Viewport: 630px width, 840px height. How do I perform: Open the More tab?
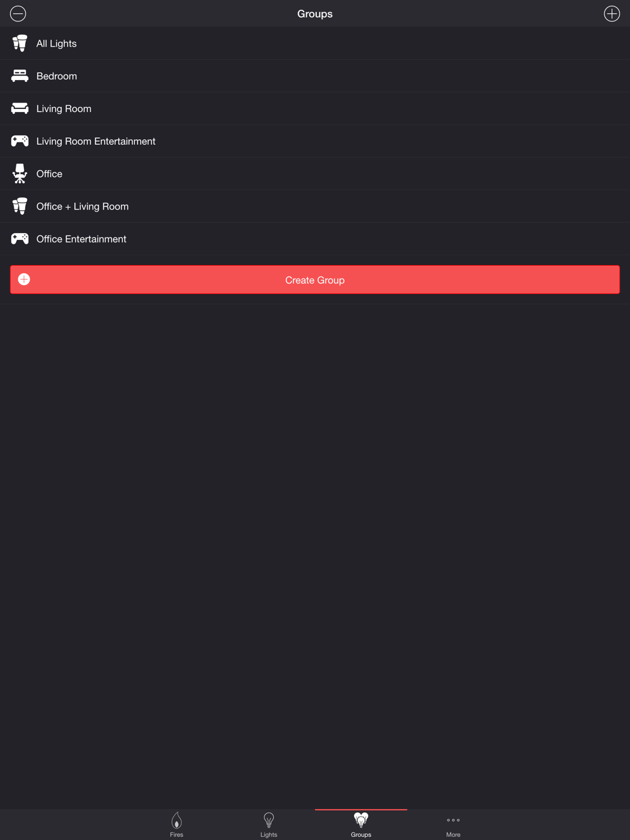tap(453, 824)
